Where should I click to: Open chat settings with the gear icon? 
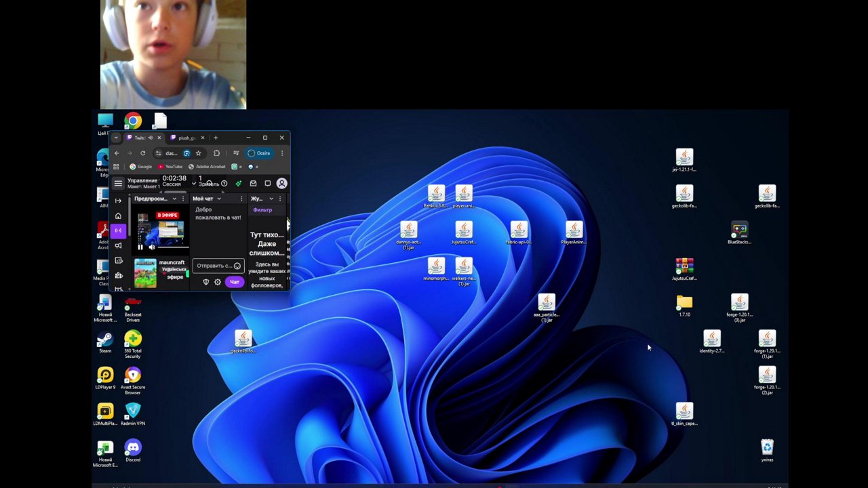pos(217,281)
